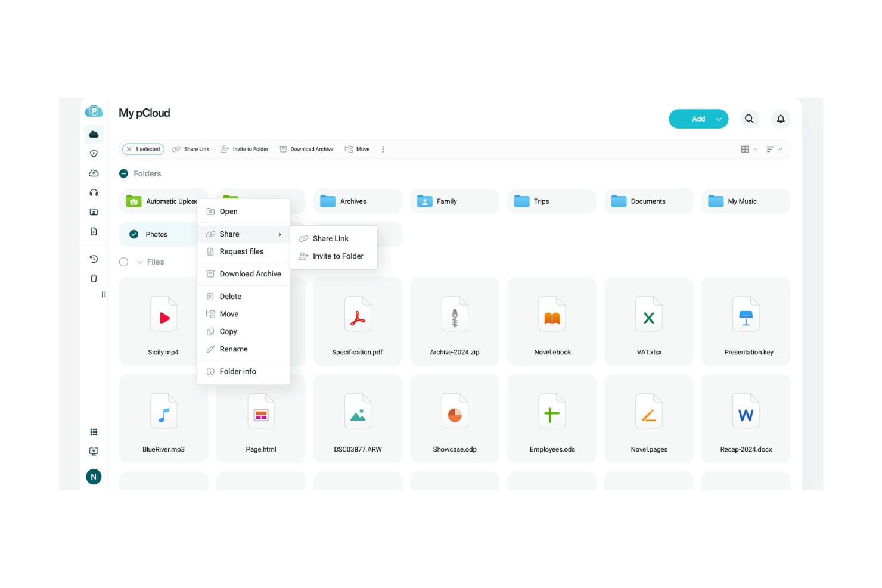The image size is (882, 588).
Task: Open the Crypto shield sidebar icon
Action: pos(94,154)
